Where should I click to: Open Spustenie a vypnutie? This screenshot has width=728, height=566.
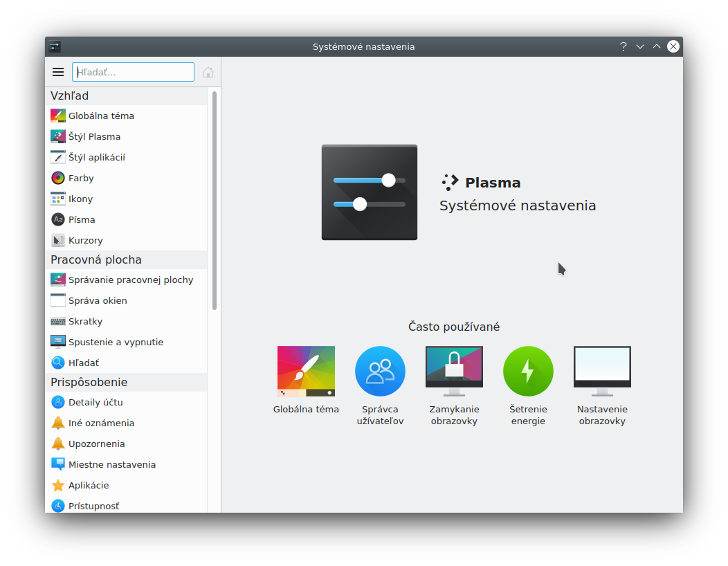[126, 342]
